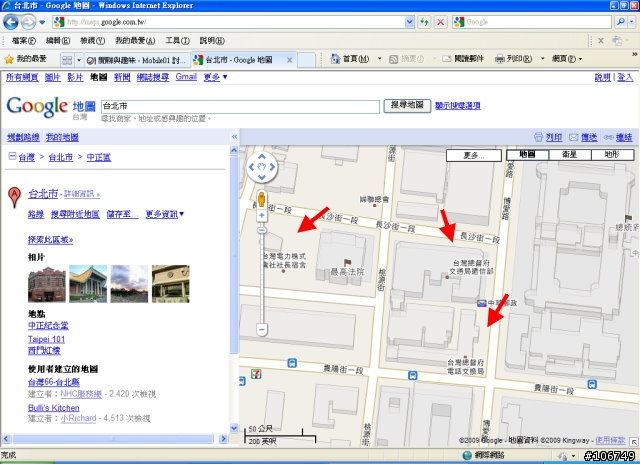Click the home icon in command bar
The image size is (640, 464).
pos(335,59)
